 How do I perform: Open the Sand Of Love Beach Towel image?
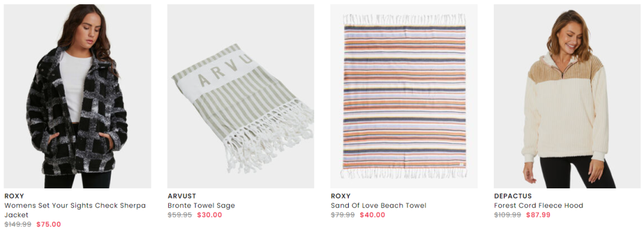point(404,96)
